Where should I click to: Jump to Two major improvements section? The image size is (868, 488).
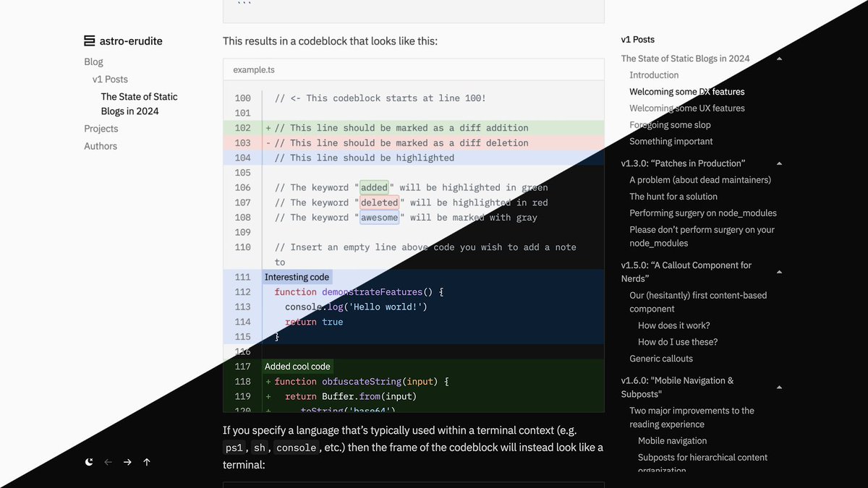692,417
